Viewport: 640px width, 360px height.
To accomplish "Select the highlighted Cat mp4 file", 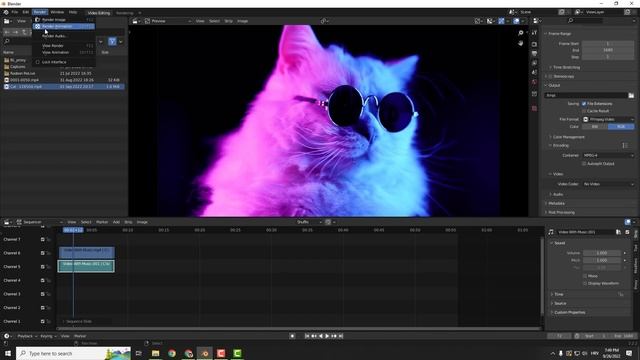I will coord(63,87).
